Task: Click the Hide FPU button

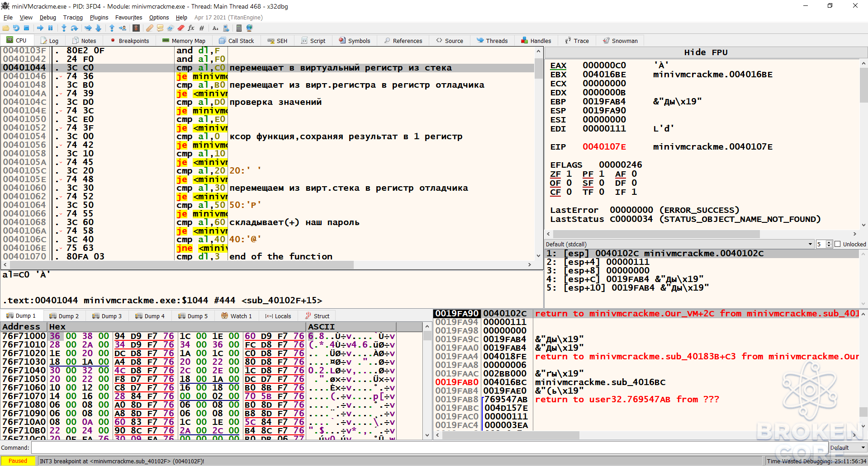Action: 706,52
